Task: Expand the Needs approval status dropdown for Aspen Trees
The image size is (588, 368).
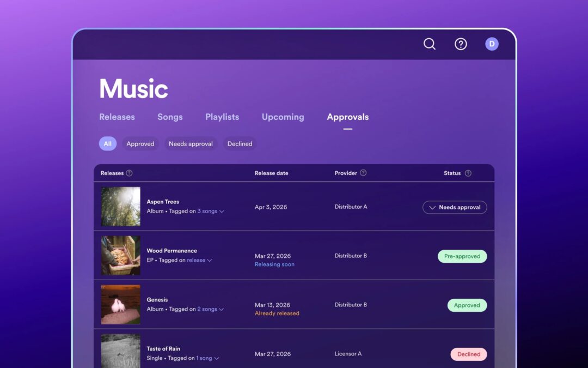Action: tap(455, 207)
